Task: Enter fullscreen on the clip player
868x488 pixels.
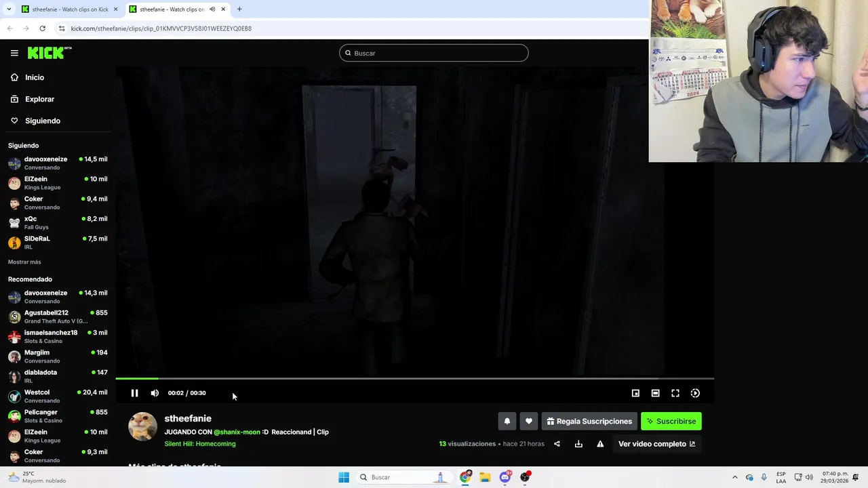Action: (x=675, y=393)
